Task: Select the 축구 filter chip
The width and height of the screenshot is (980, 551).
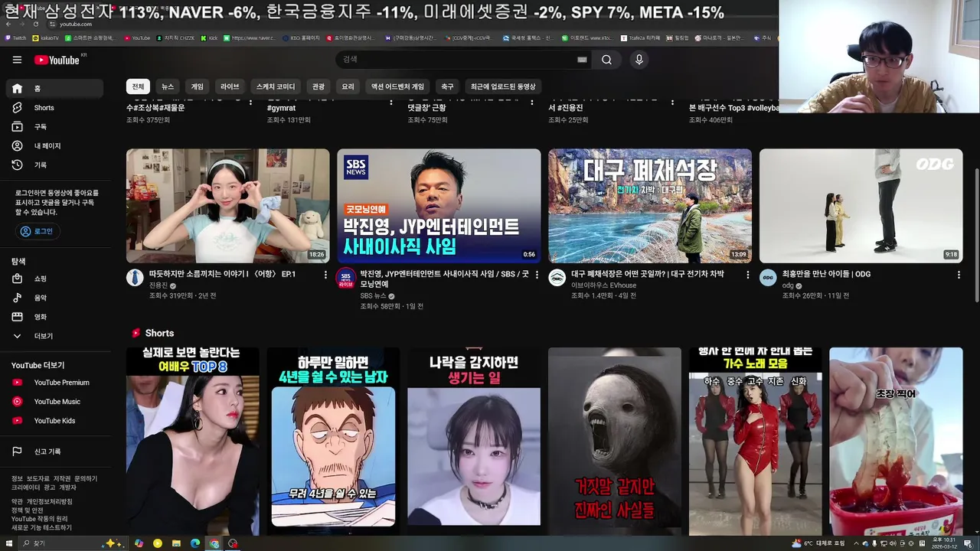Action: pyautogui.click(x=447, y=86)
